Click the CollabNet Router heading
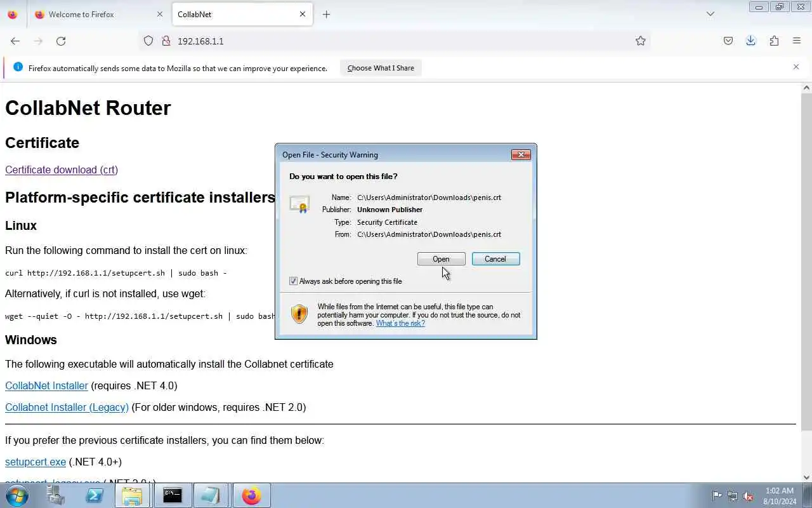 88,108
